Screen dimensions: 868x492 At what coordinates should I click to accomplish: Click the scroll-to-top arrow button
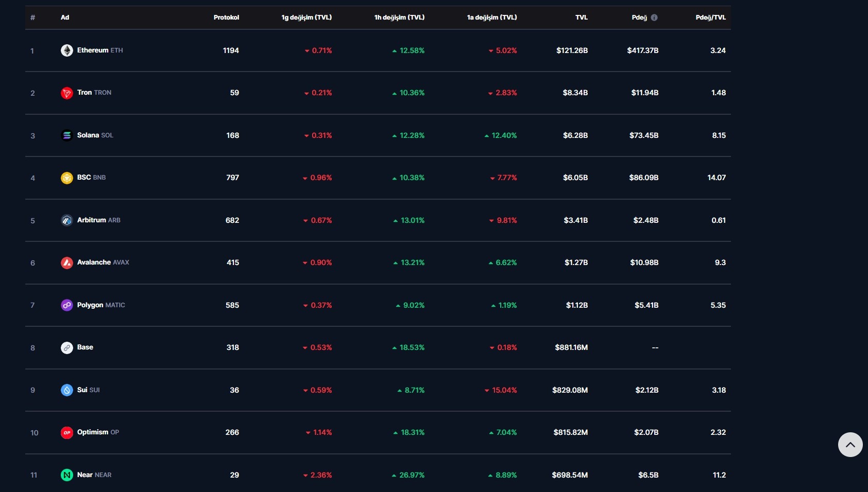(x=850, y=445)
